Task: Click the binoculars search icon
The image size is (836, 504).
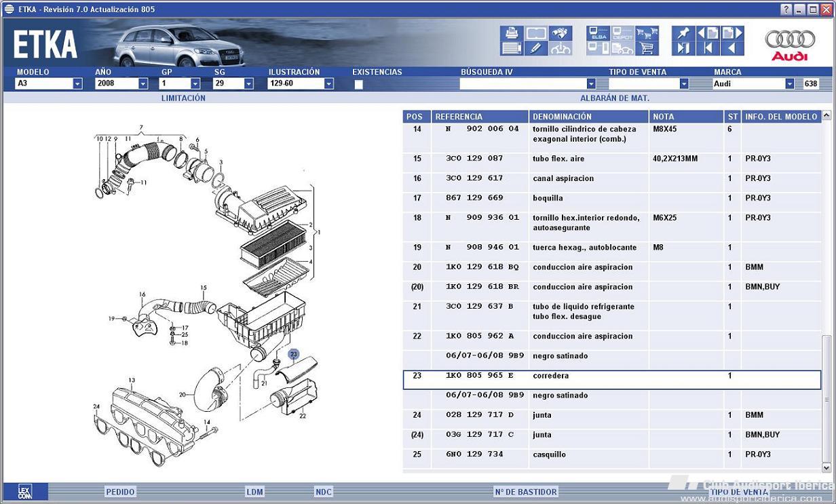Action: click(x=560, y=33)
